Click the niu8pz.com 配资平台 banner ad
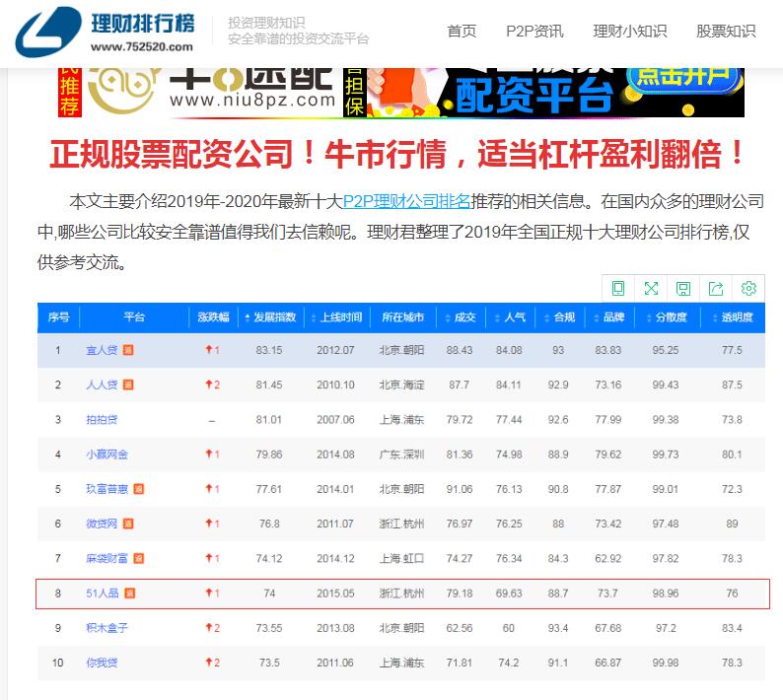783x700 pixels. pos(401,93)
